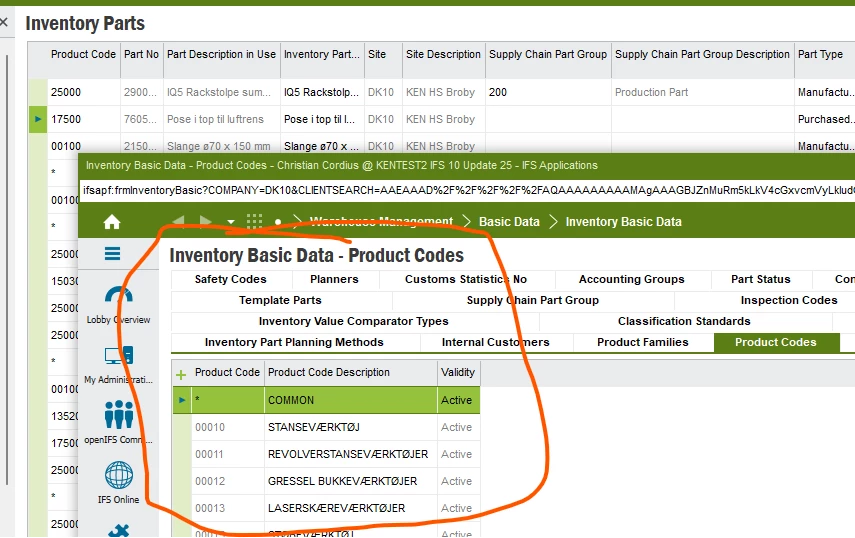Click Inventory Basic Data breadcrumb
Screen dimensions: 855x538
coord(623,222)
